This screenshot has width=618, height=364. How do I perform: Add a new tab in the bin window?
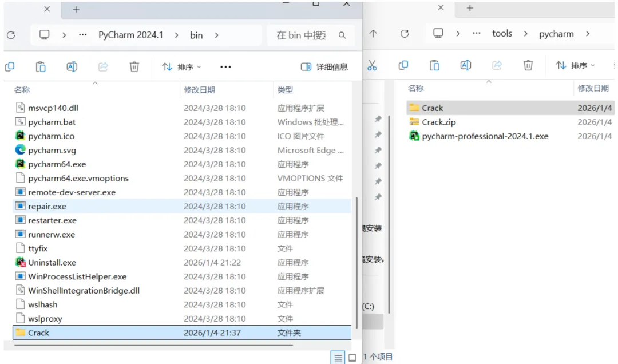[76, 10]
